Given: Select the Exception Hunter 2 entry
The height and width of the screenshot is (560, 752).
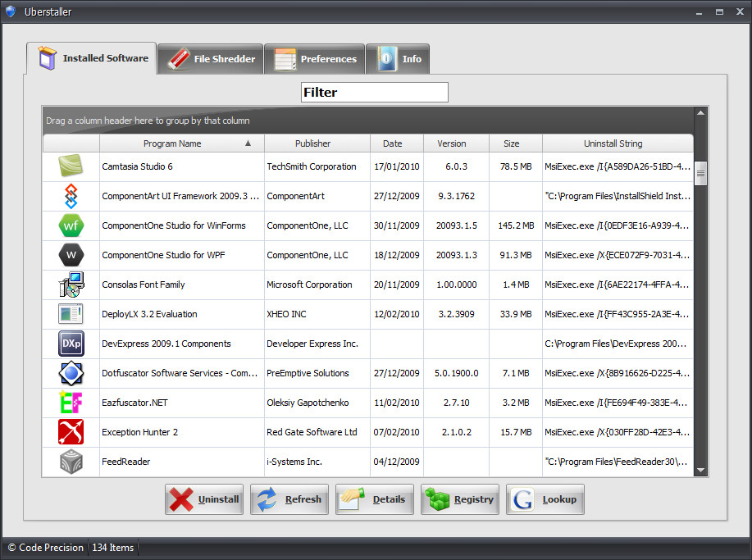Looking at the screenshot, I should point(139,432).
